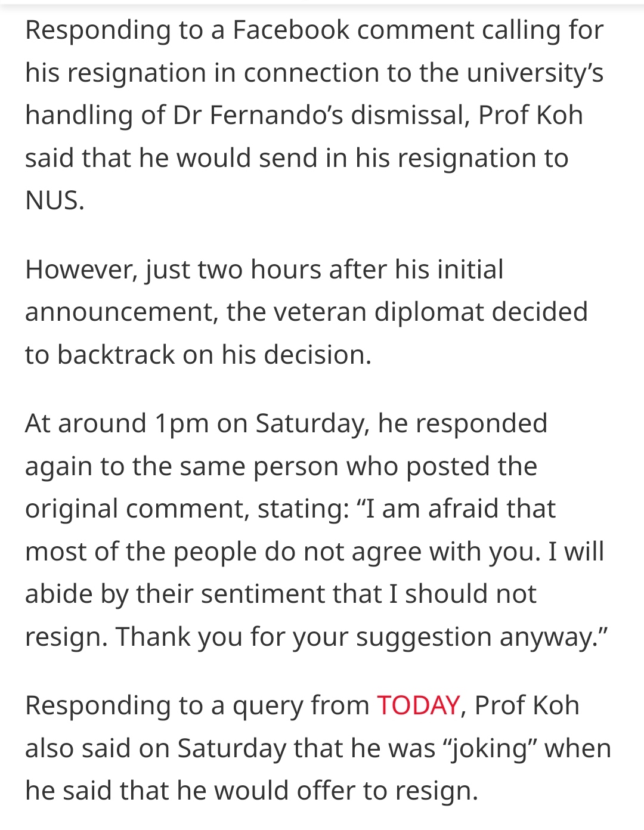Click the words "to backtrack on his decision."
The width and height of the screenshot is (644, 830).
tap(199, 355)
